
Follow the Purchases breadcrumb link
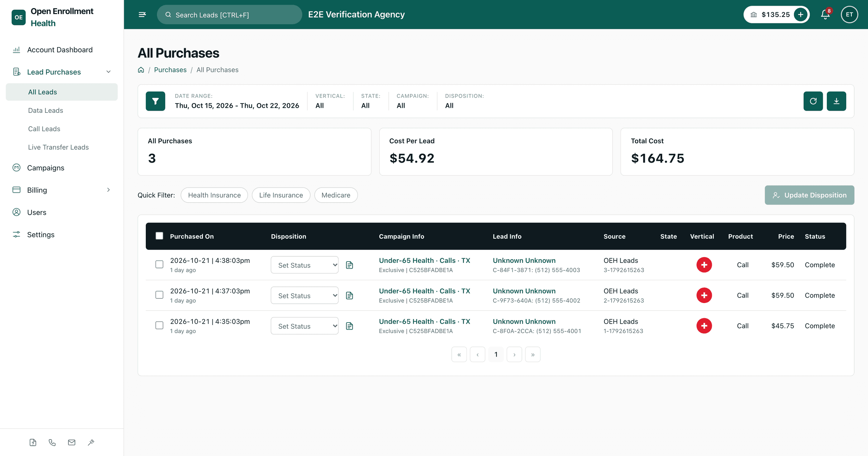(x=170, y=70)
